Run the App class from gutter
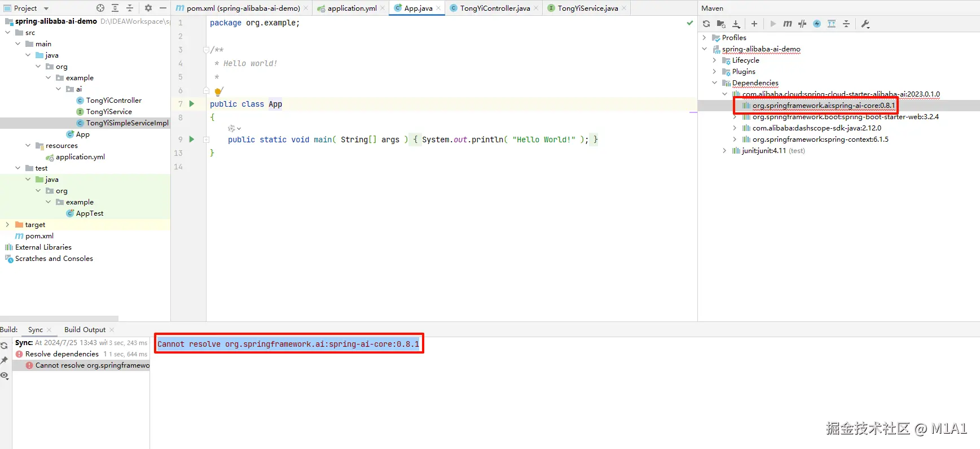The width and height of the screenshot is (980, 449). tap(192, 104)
